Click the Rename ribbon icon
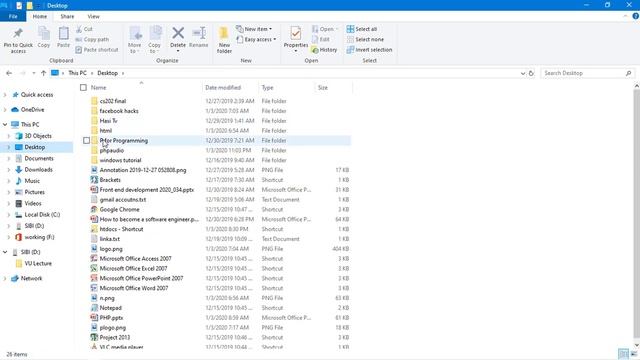 (x=199, y=33)
